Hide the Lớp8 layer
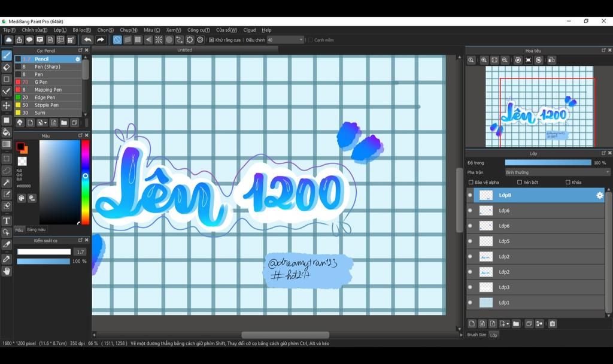The width and height of the screenshot is (613, 364). coord(470,195)
